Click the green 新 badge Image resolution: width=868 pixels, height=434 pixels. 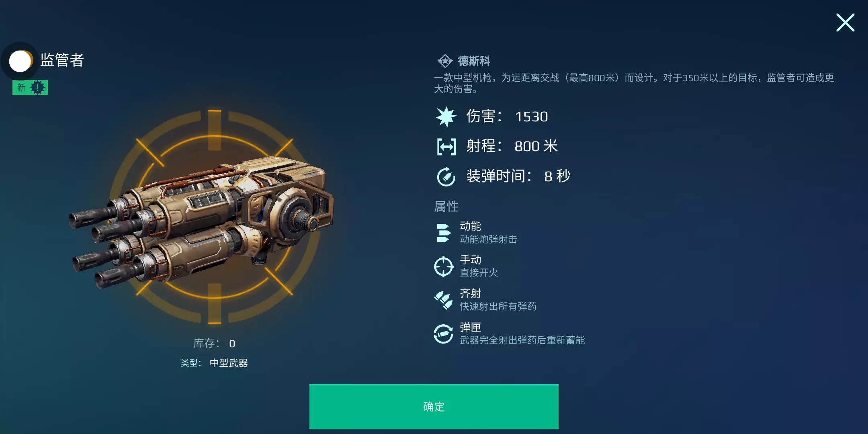pos(30,87)
